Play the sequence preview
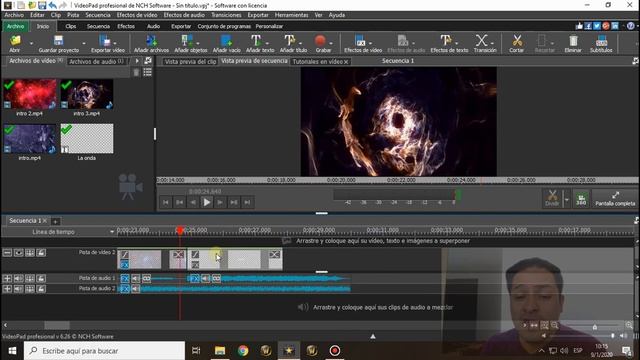 tap(207, 202)
